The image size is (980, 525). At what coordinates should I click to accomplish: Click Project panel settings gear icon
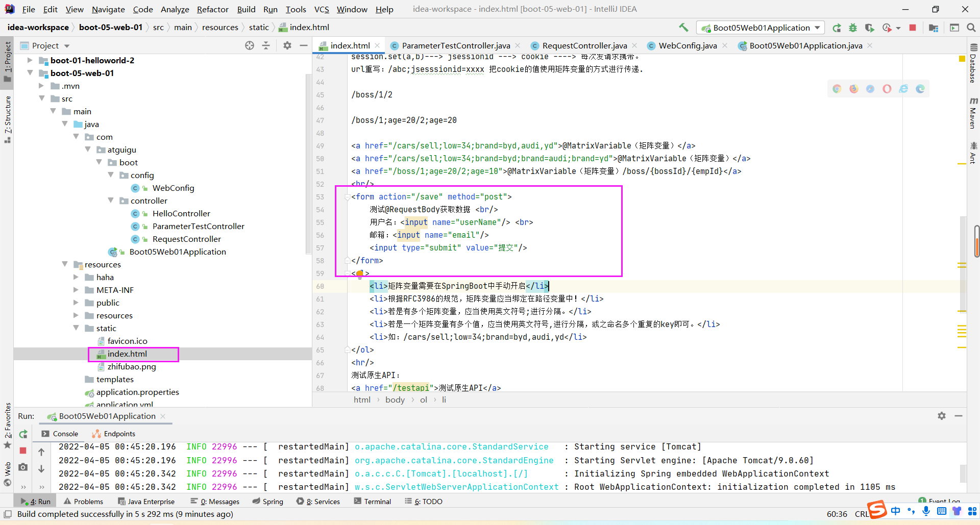[287, 45]
